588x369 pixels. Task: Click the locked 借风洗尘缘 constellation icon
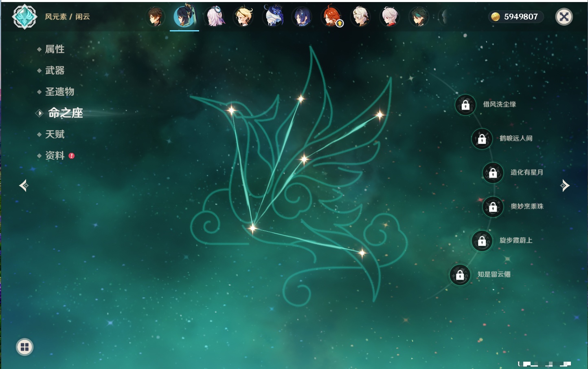(x=465, y=105)
